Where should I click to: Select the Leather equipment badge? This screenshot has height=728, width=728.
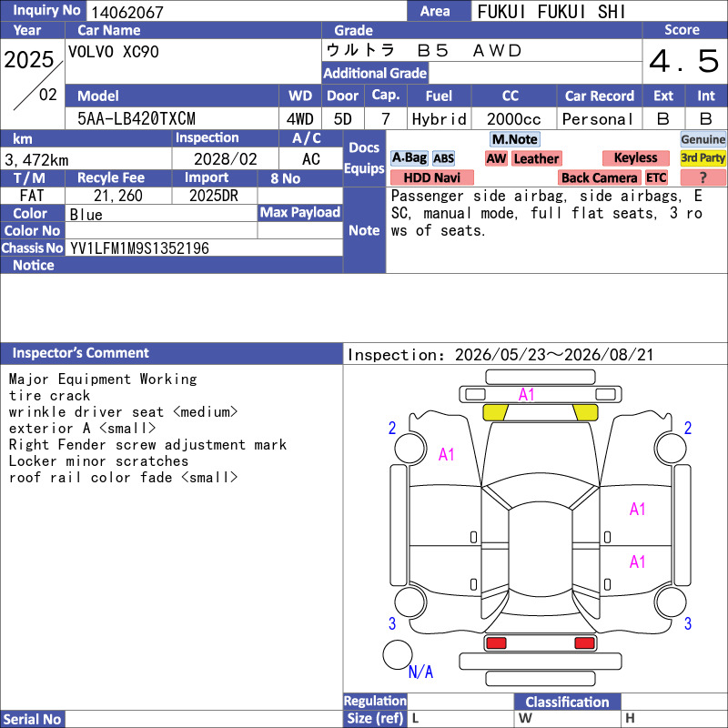pyautogui.click(x=536, y=158)
